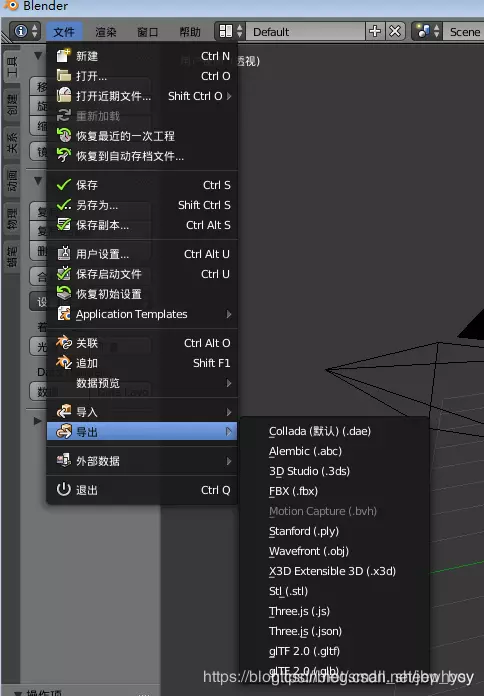Expand the 数据预览 submenu arrow
The width and height of the screenshot is (484, 696).
[229, 383]
